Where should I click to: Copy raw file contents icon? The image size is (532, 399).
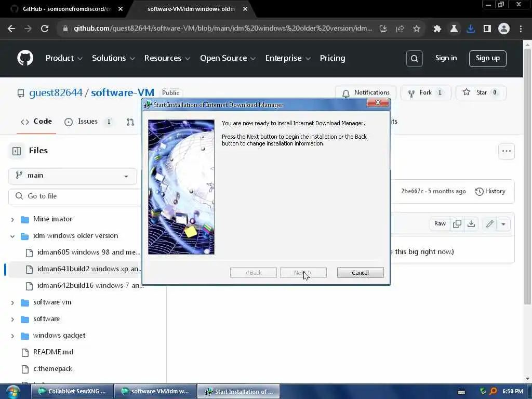(x=457, y=223)
